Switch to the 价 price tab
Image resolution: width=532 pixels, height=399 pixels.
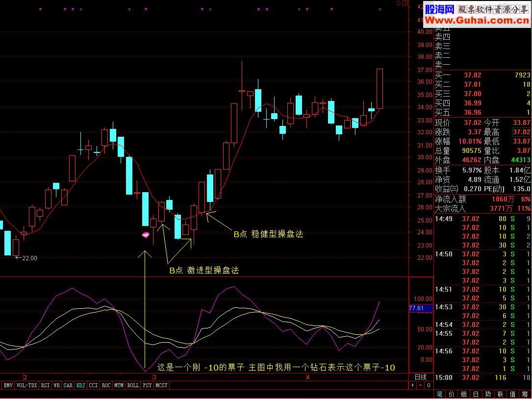point(452,394)
